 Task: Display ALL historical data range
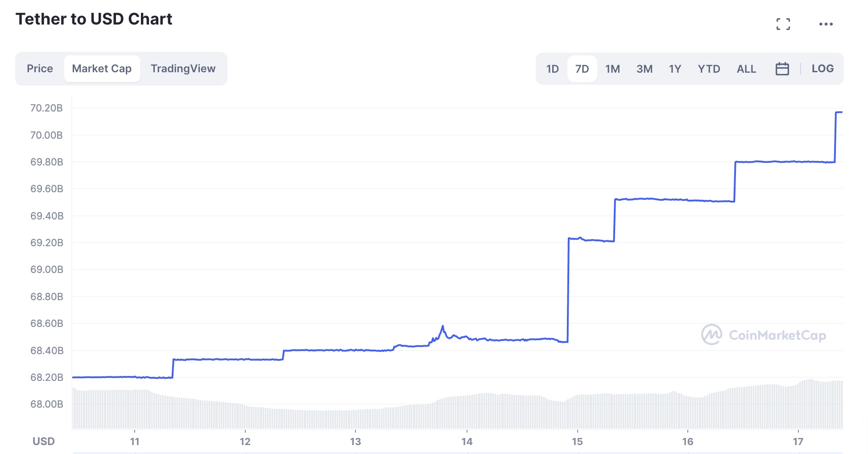point(746,69)
